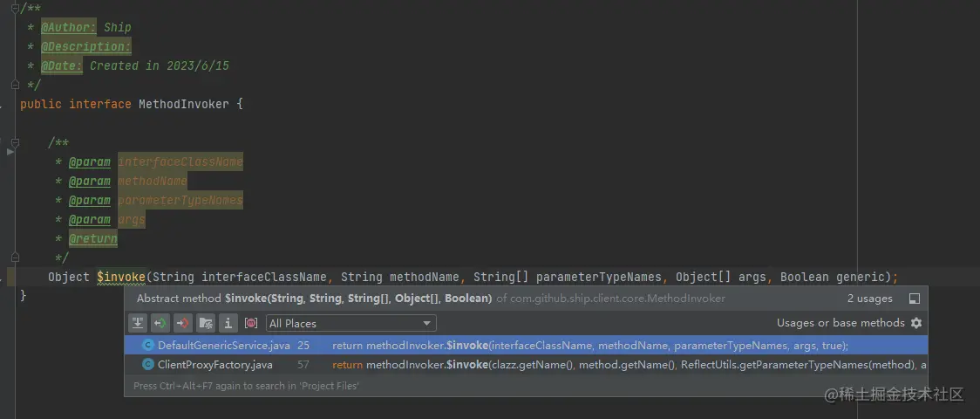This screenshot has width=980, height=419.
Task: Click the line number 25 in usage row
Action: click(x=303, y=345)
